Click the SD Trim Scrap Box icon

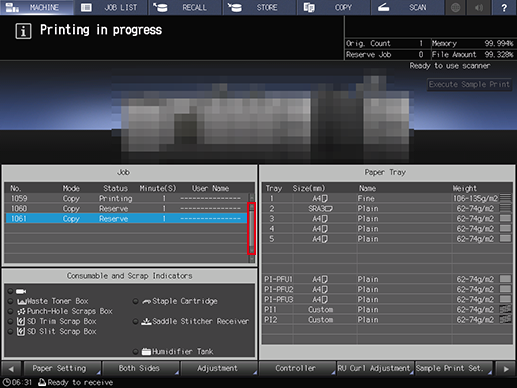[x=21, y=322]
